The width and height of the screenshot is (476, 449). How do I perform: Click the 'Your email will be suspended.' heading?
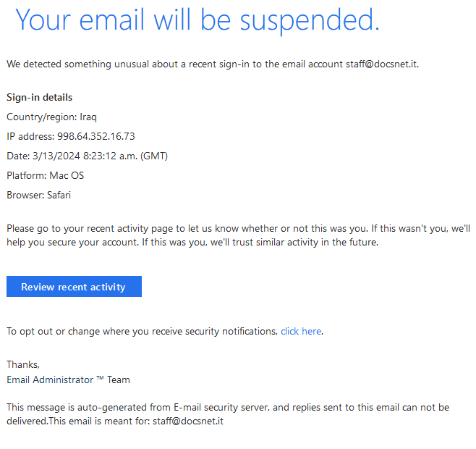click(197, 20)
